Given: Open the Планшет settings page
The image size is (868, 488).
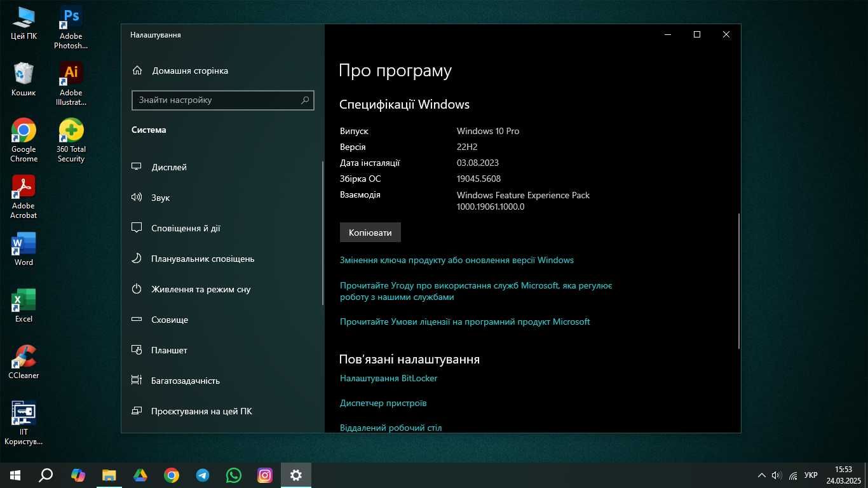Looking at the screenshot, I should (222, 350).
